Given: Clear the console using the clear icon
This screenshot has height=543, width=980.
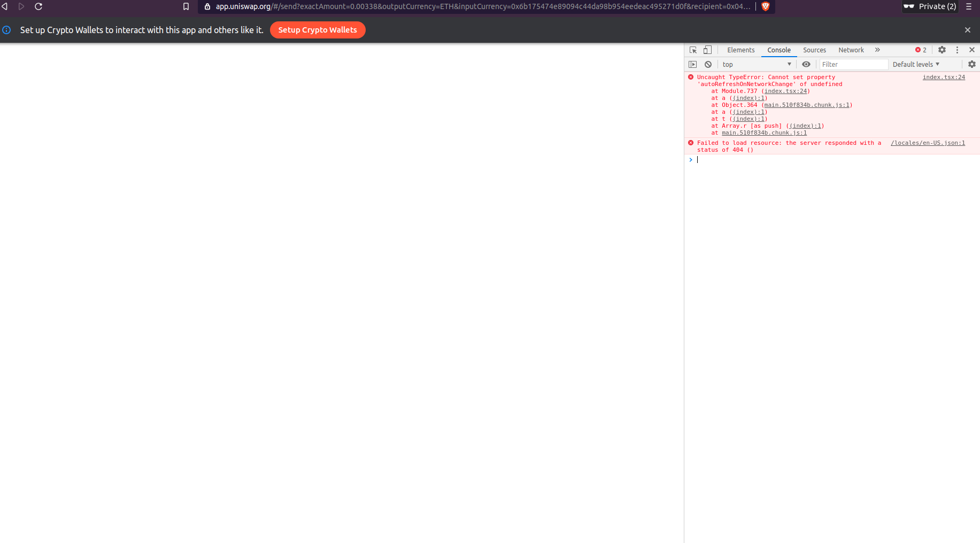Looking at the screenshot, I should (708, 64).
